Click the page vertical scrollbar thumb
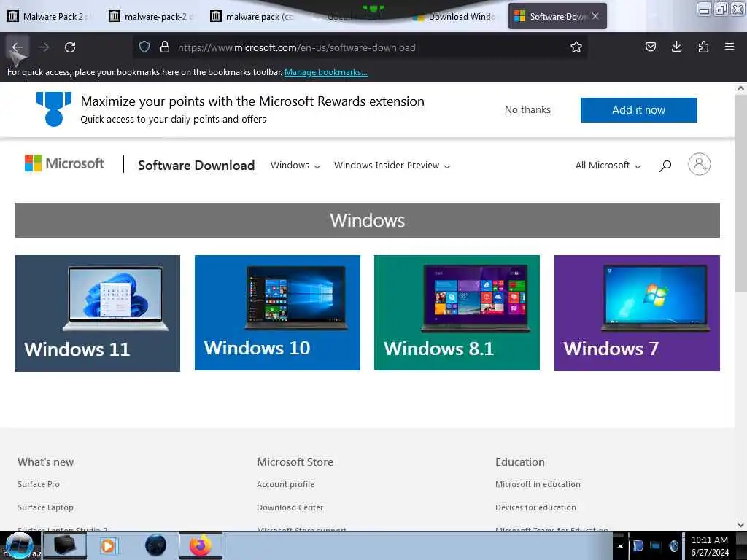 741,192
